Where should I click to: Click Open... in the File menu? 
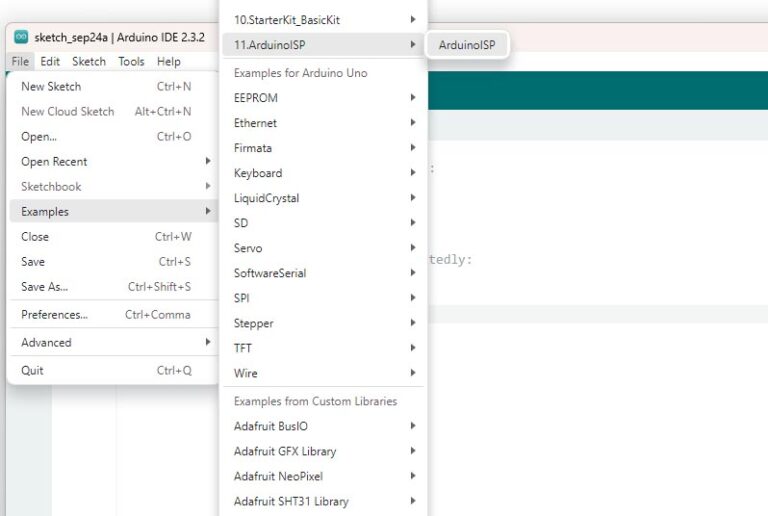point(113,137)
